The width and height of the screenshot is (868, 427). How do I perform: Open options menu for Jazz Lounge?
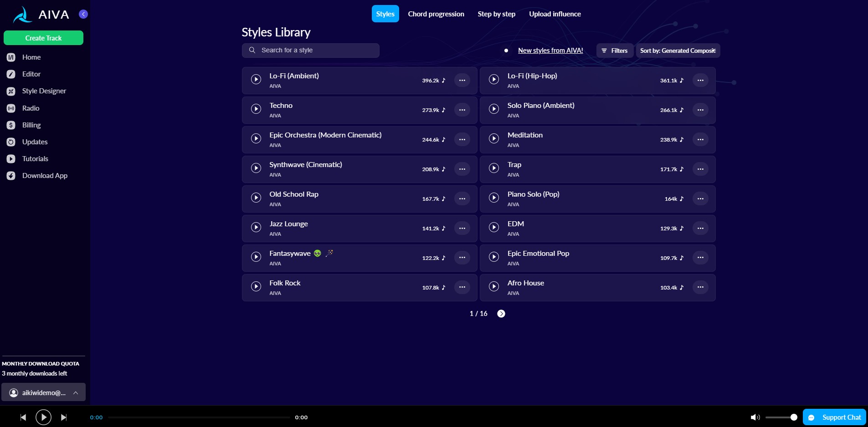pyautogui.click(x=462, y=228)
